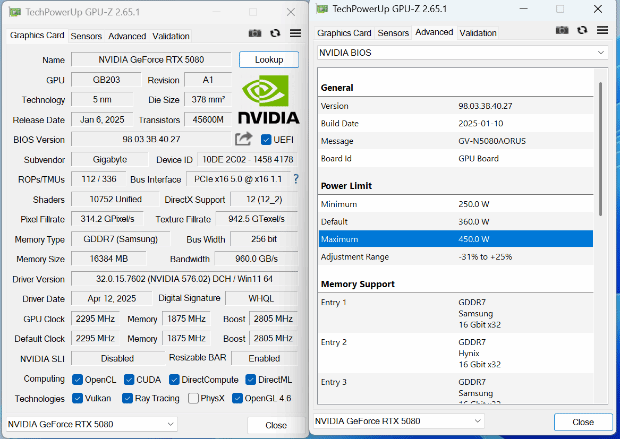
Task: Click the NVIDIA logo image
Action: 268,99
